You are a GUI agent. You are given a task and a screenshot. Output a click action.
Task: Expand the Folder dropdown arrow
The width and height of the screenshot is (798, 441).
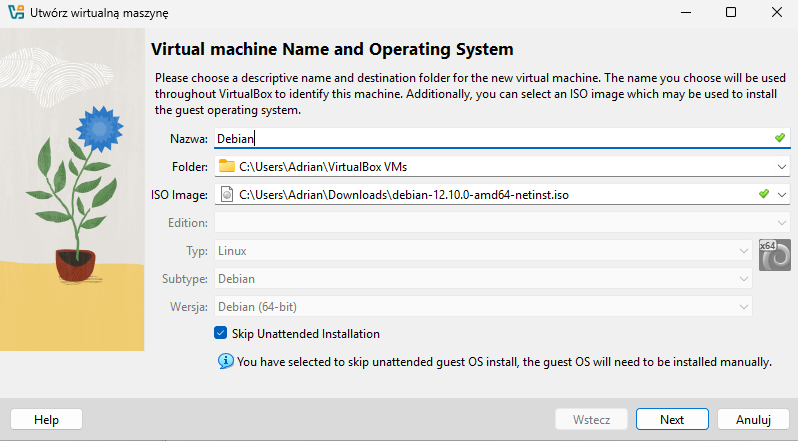(782, 167)
